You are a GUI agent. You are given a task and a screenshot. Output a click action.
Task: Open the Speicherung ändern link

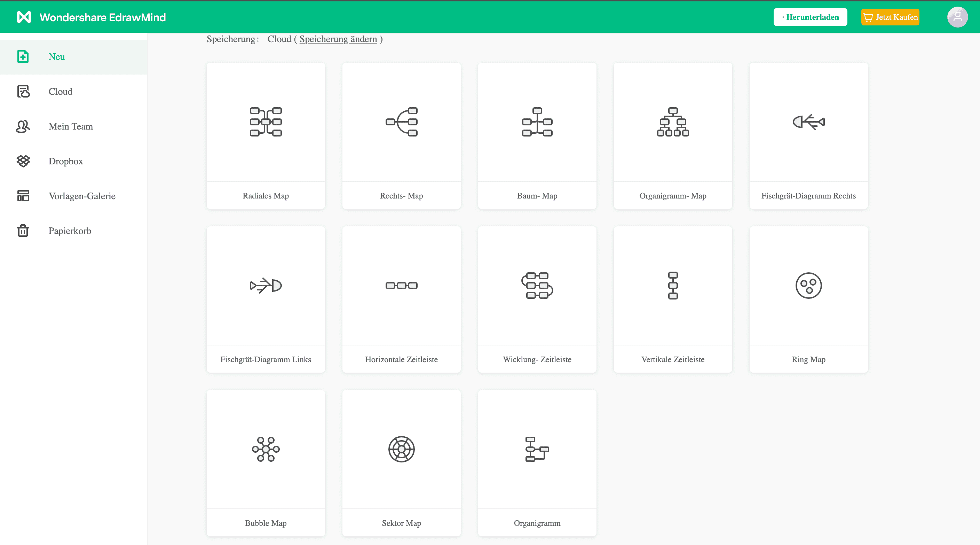[338, 39]
